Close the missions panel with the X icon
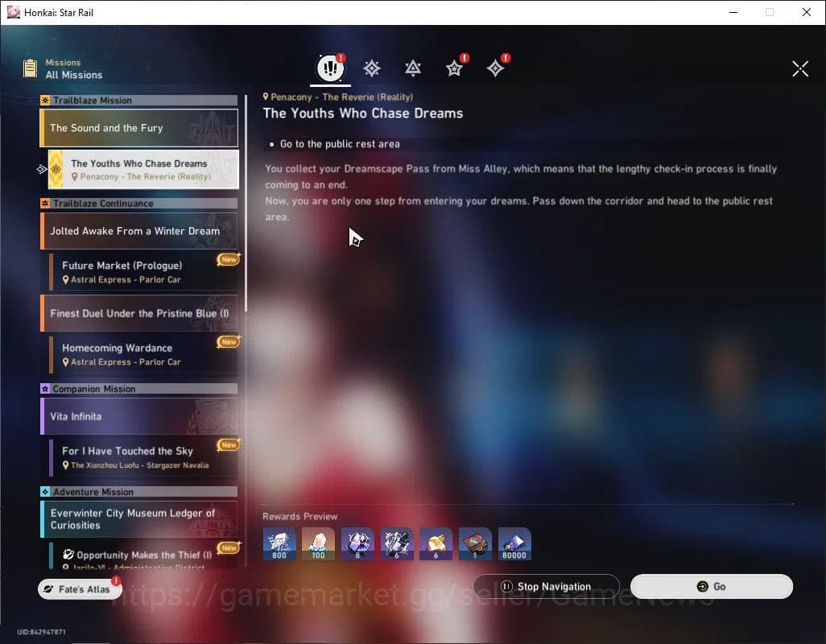 click(800, 68)
